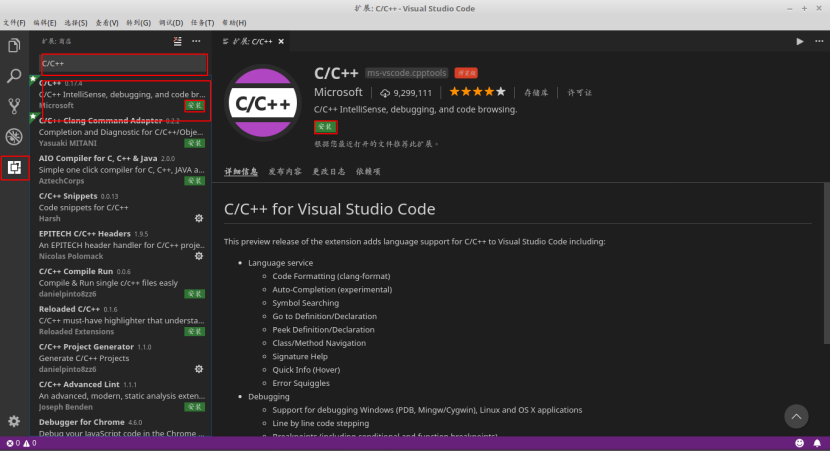The height and width of the screenshot is (452, 830).
Task: Select C/C++ Advanced Lint in list
Action: (122, 395)
